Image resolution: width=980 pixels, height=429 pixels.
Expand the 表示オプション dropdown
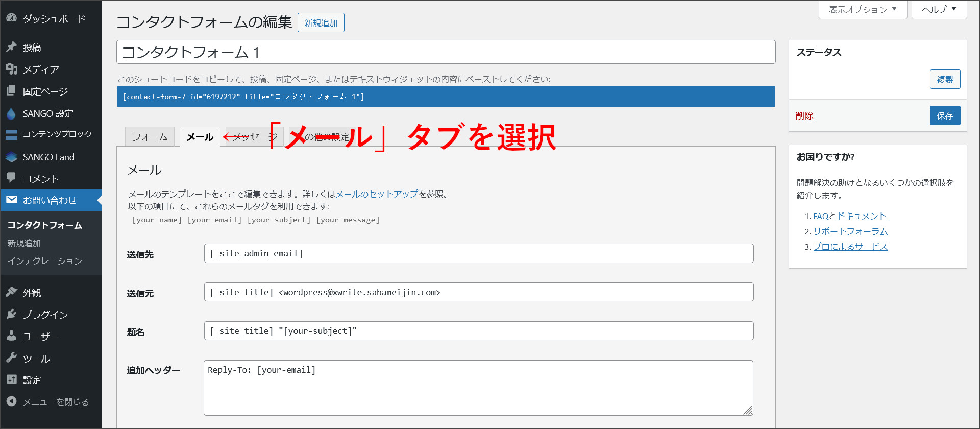[863, 10]
